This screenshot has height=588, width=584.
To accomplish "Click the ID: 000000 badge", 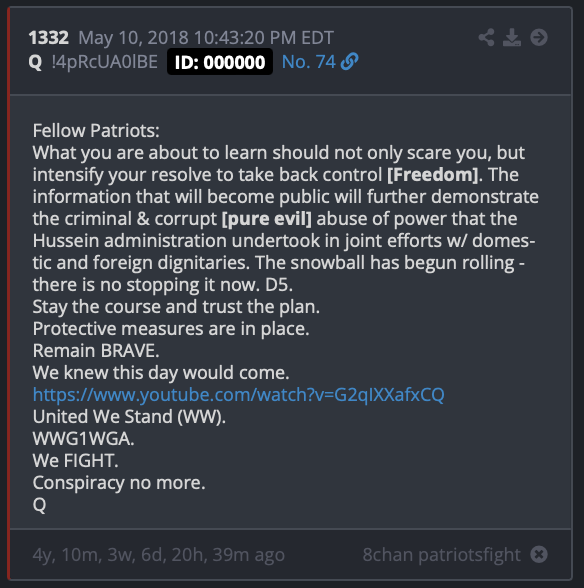I will tap(220, 62).
